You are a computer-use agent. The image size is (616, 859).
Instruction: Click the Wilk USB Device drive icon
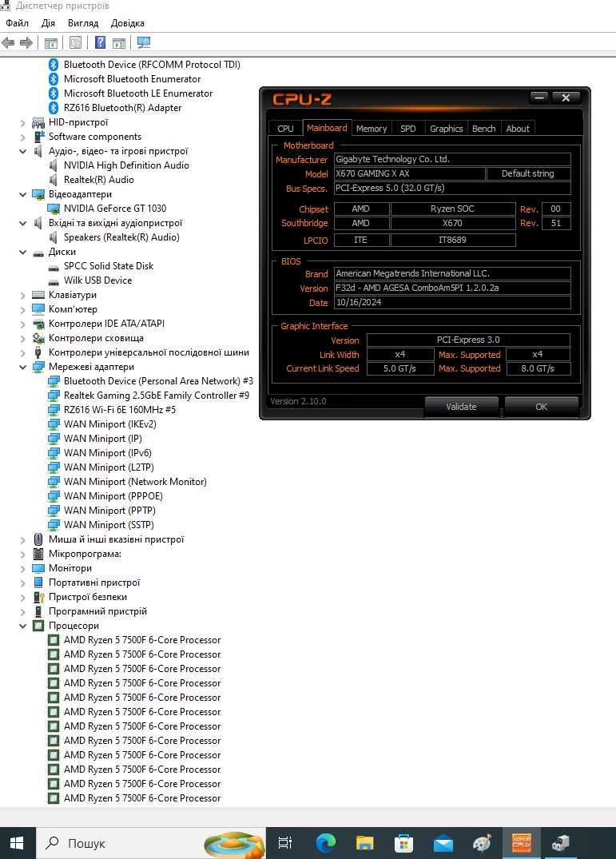coord(54,280)
